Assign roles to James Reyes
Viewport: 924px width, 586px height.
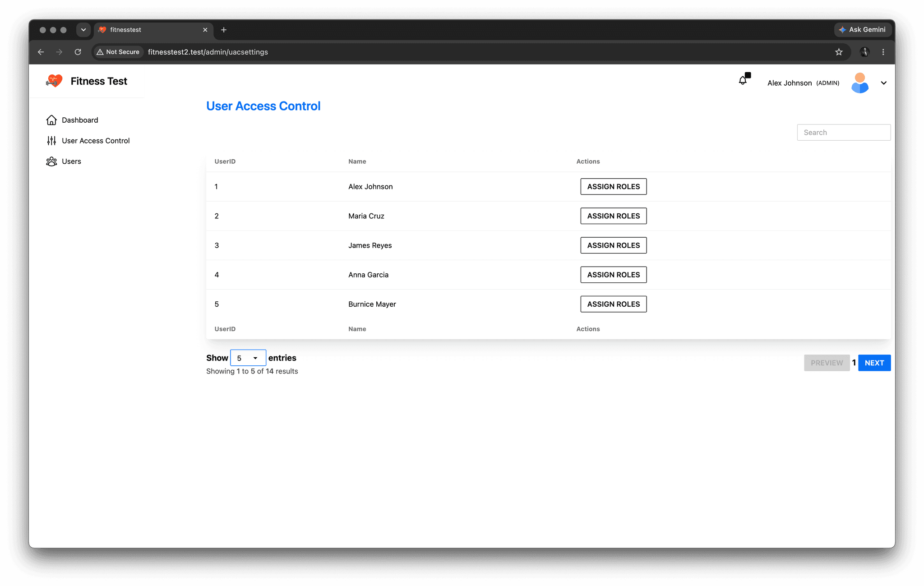[x=613, y=245]
